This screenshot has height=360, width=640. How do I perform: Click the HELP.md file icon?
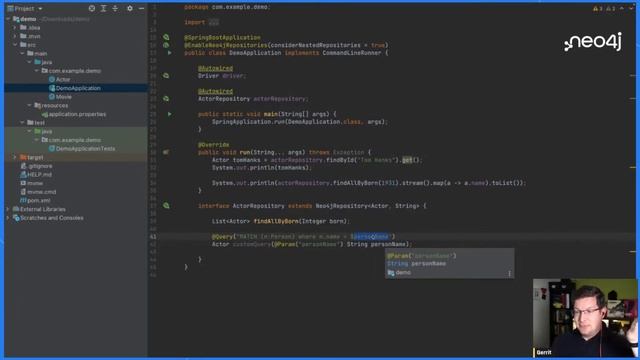click(23, 174)
